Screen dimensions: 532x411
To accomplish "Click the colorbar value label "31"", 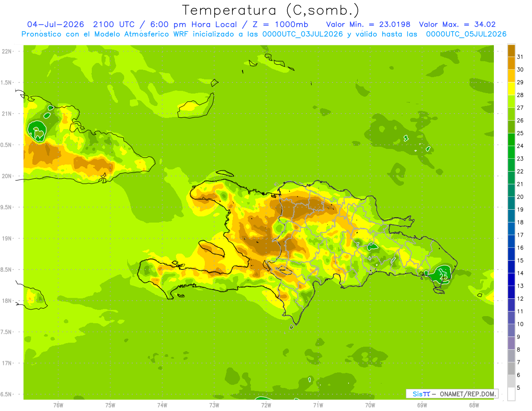I will coord(520,57).
